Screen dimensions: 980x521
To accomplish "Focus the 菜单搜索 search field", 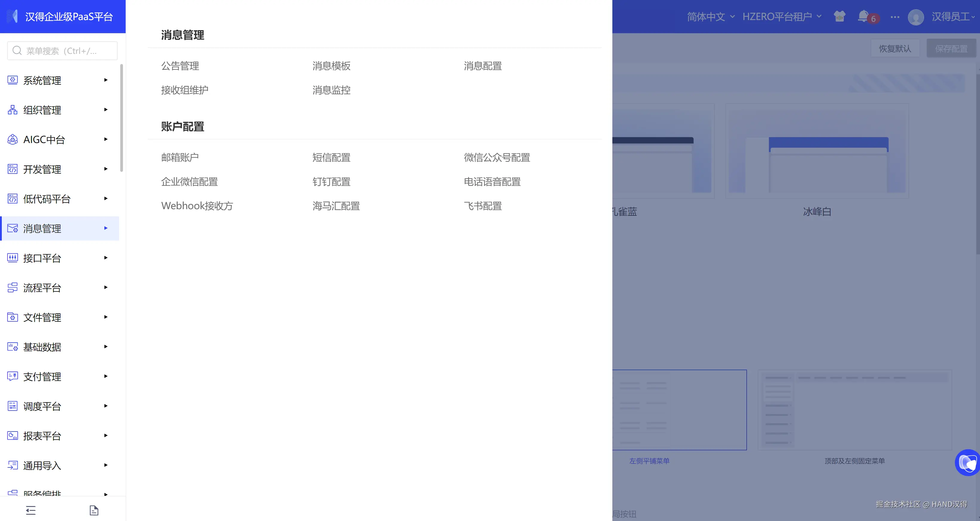I will (63, 51).
